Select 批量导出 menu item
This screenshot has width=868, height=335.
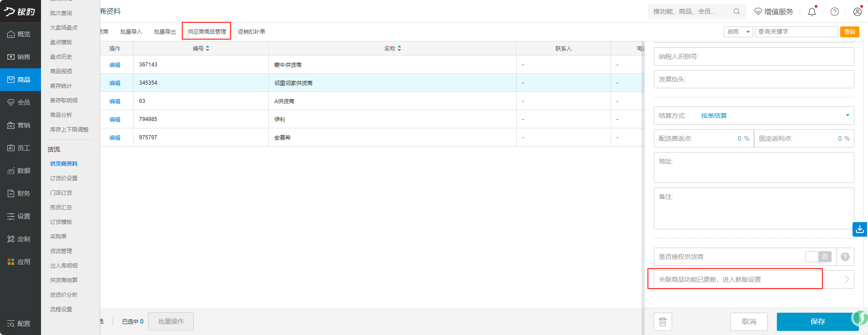[x=165, y=31]
